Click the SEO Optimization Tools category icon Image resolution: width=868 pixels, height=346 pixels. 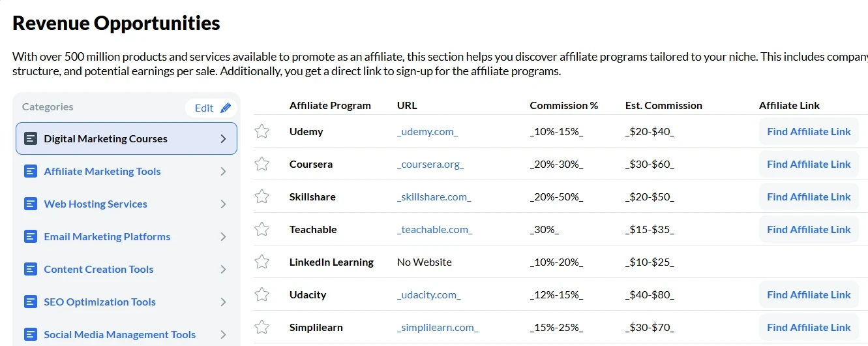click(x=30, y=302)
